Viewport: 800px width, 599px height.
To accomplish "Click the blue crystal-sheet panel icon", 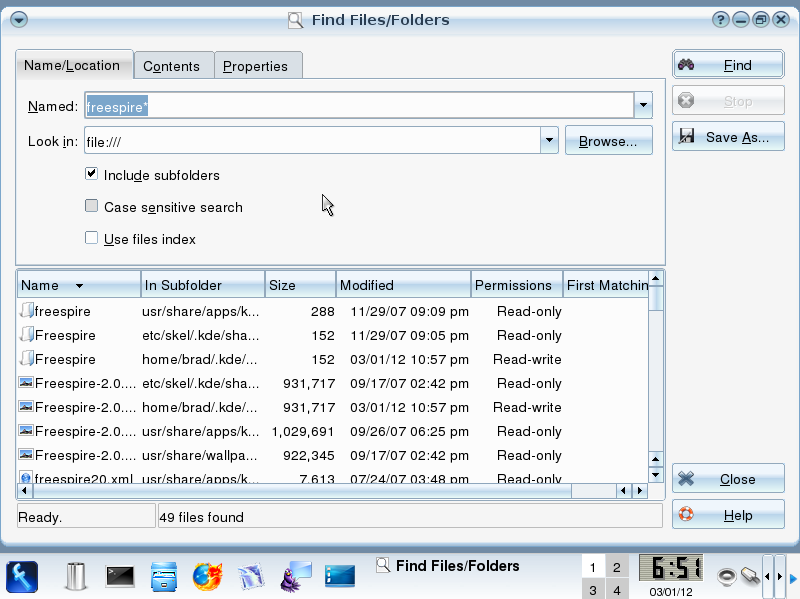I will 252,577.
